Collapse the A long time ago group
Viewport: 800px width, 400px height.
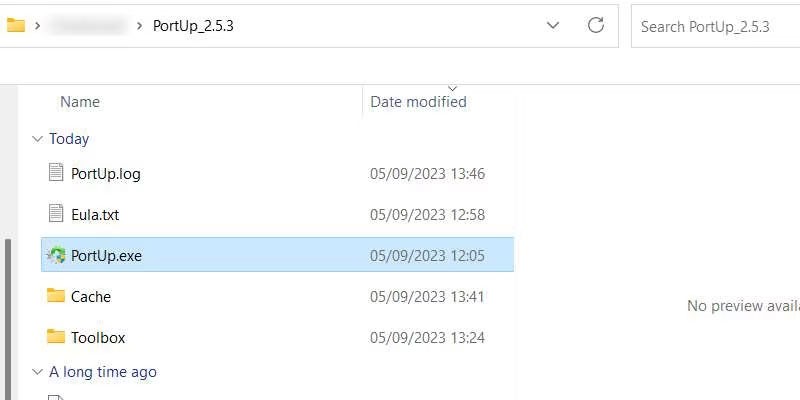tap(37, 372)
